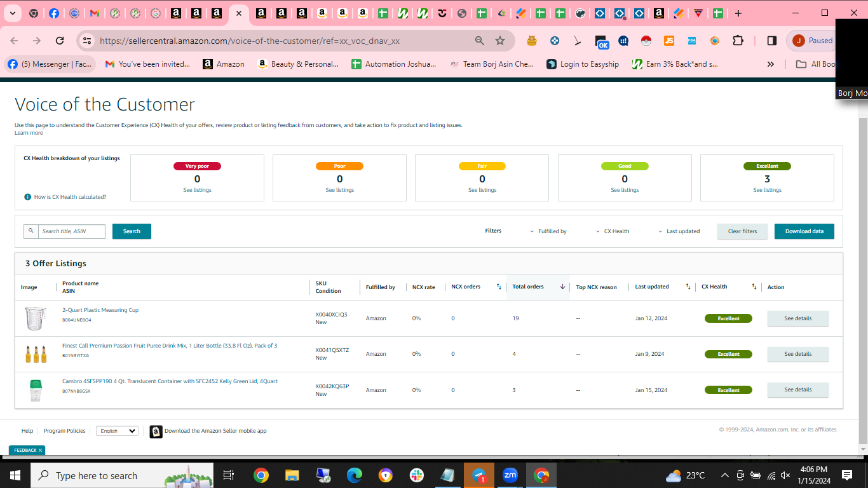Open the Amazon bookmark

coord(224,64)
